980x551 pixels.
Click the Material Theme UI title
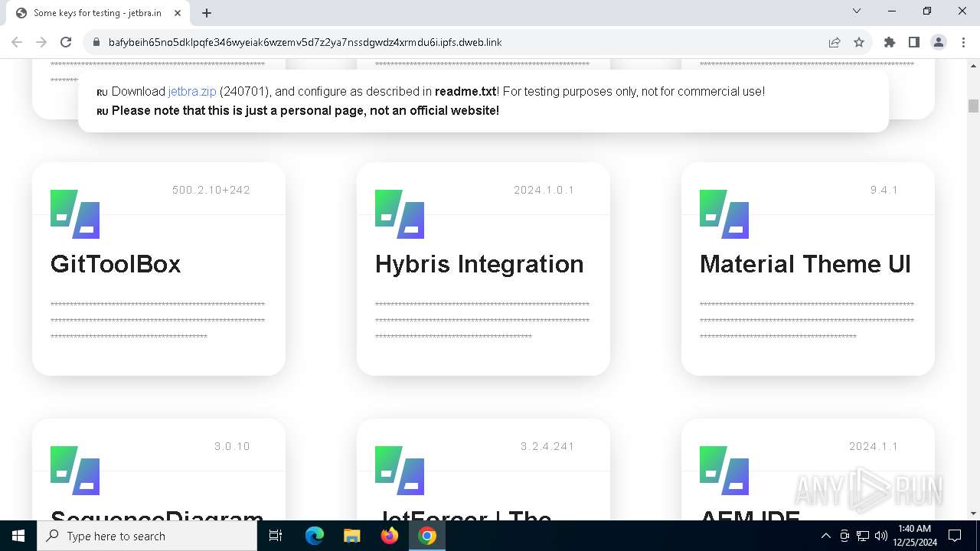pyautogui.click(x=805, y=264)
